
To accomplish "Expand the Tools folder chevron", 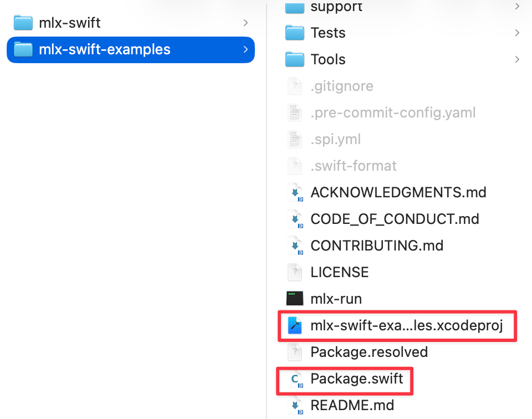I will [x=517, y=59].
